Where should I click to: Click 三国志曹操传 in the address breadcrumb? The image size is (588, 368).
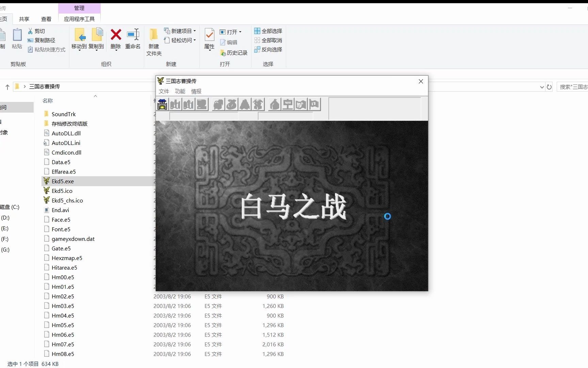click(x=45, y=87)
